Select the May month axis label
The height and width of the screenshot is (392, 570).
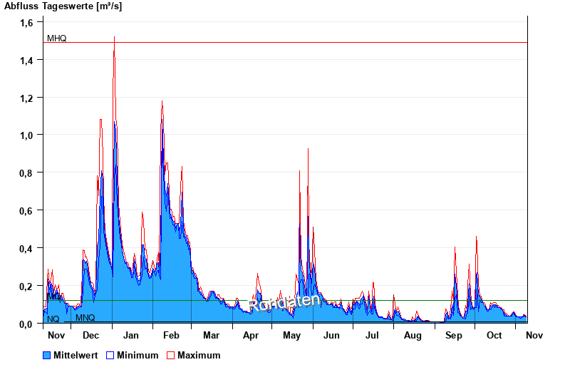click(291, 335)
